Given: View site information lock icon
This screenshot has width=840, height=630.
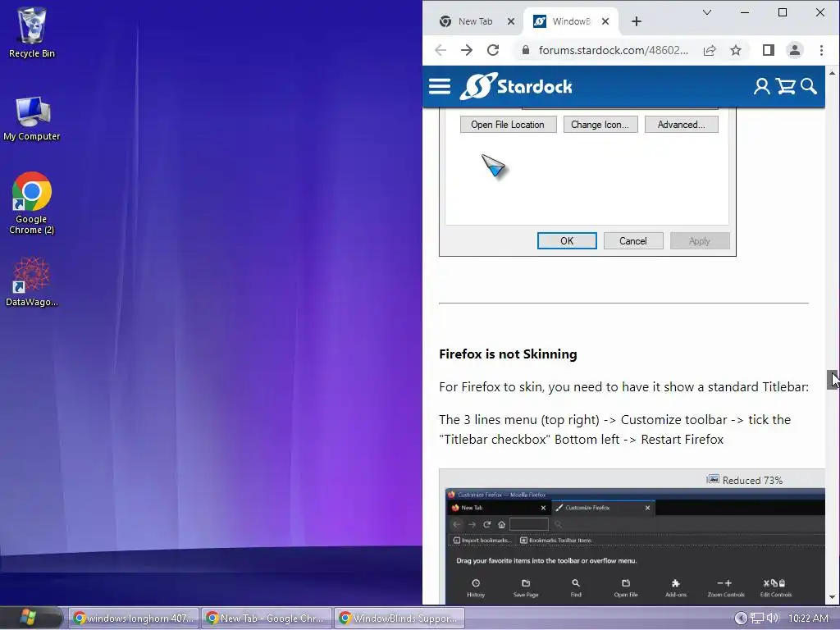Looking at the screenshot, I should tap(526, 50).
